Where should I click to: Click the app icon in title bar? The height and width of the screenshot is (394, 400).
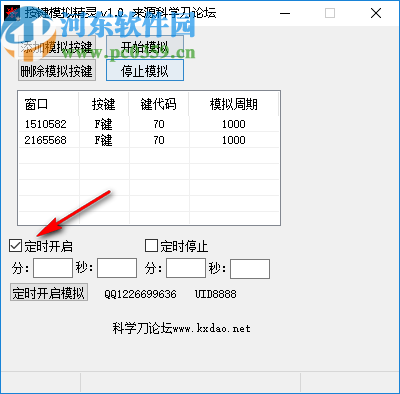12,13
